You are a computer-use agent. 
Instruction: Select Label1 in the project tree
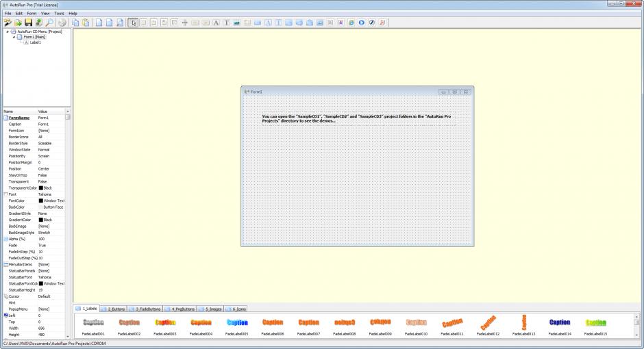pyautogui.click(x=36, y=42)
